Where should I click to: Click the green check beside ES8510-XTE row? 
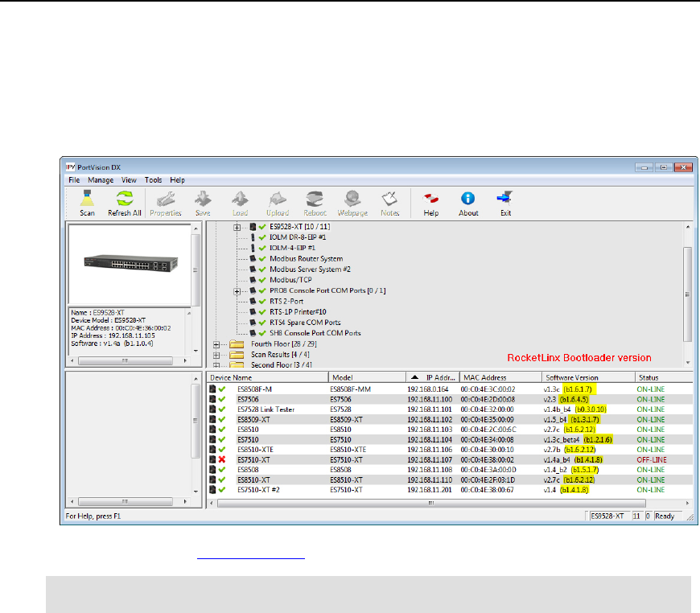pos(222,450)
